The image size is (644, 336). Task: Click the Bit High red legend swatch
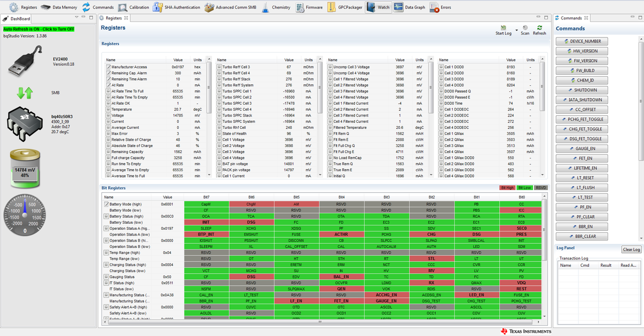(x=506, y=188)
